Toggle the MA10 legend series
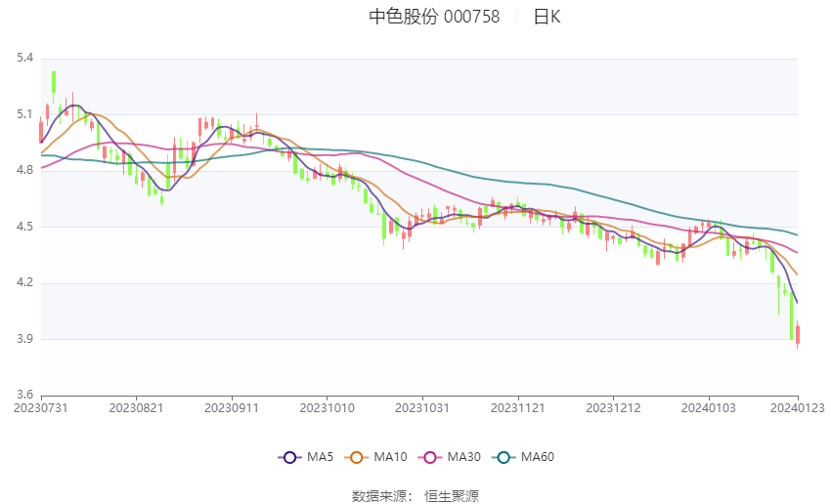 point(376,457)
